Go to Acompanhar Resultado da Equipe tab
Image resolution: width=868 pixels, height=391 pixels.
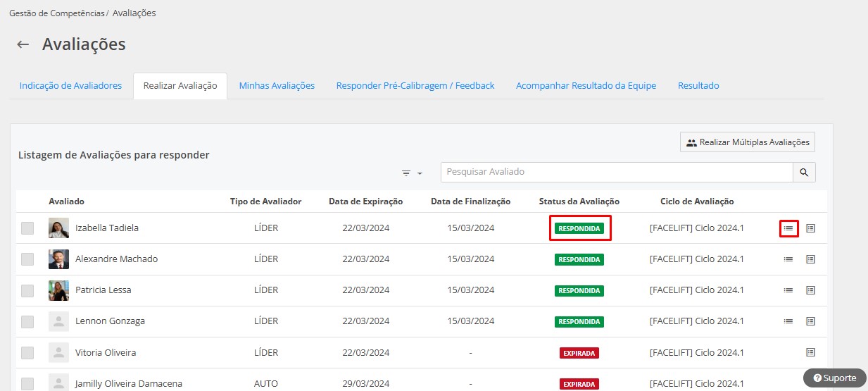pyautogui.click(x=586, y=86)
